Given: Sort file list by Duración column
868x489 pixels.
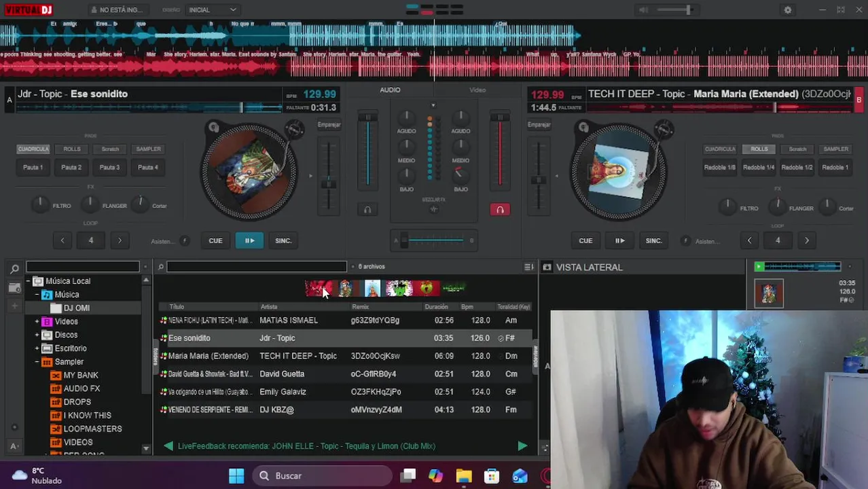Looking at the screenshot, I should pos(436,307).
